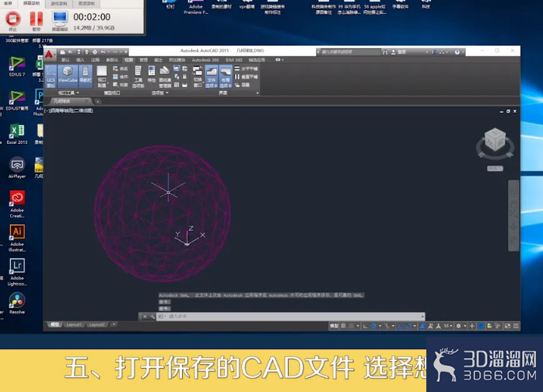Screen dimensions: 543x392
Task: Click Tile Vertically (垂直平铺)
Action: (x=246, y=76)
